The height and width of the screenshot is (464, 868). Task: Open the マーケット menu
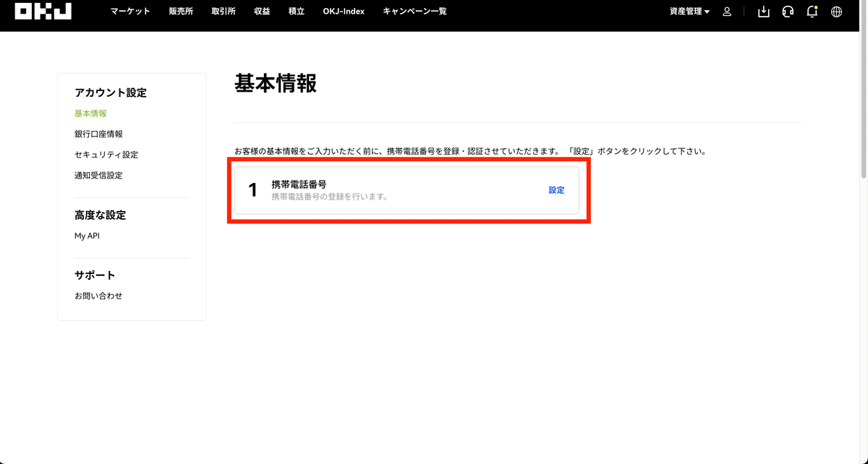click(x=130, y=12)
